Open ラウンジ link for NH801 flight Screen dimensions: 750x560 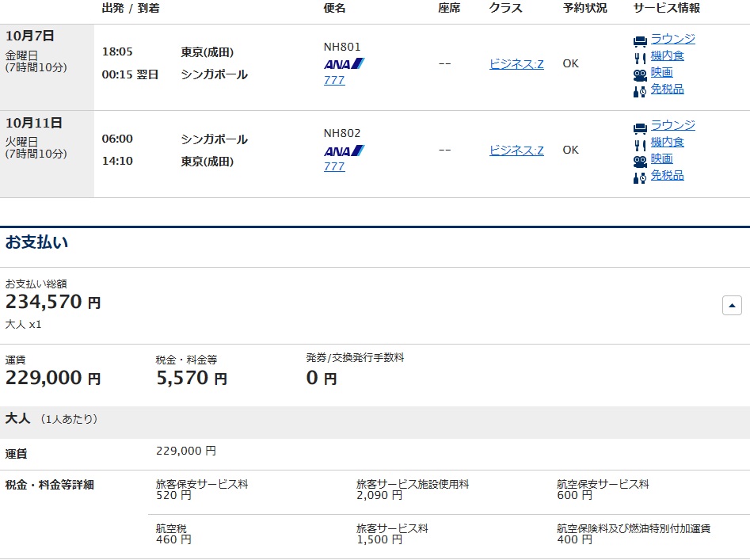click(x=673, y=39)
